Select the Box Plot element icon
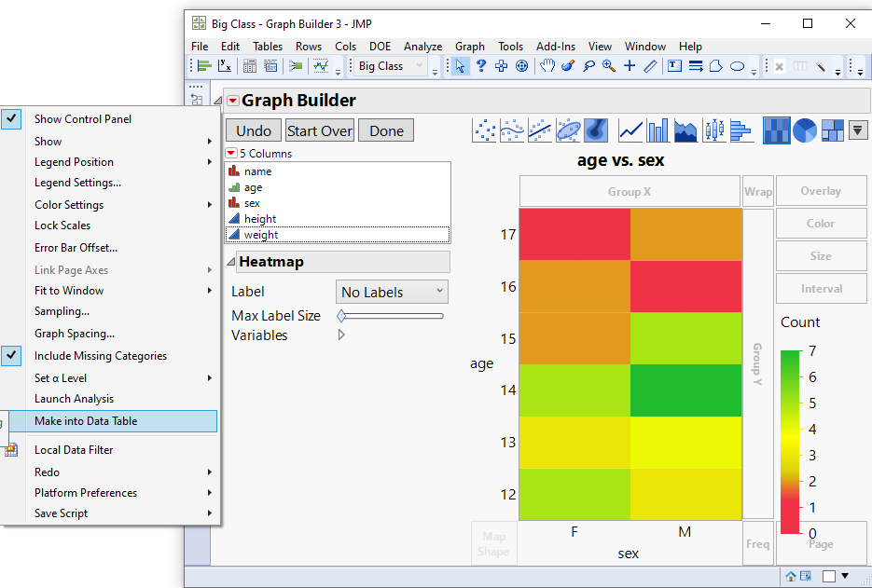Image resolution: width=872 pixels, height=588 pixels. click(x=714, y=130)
